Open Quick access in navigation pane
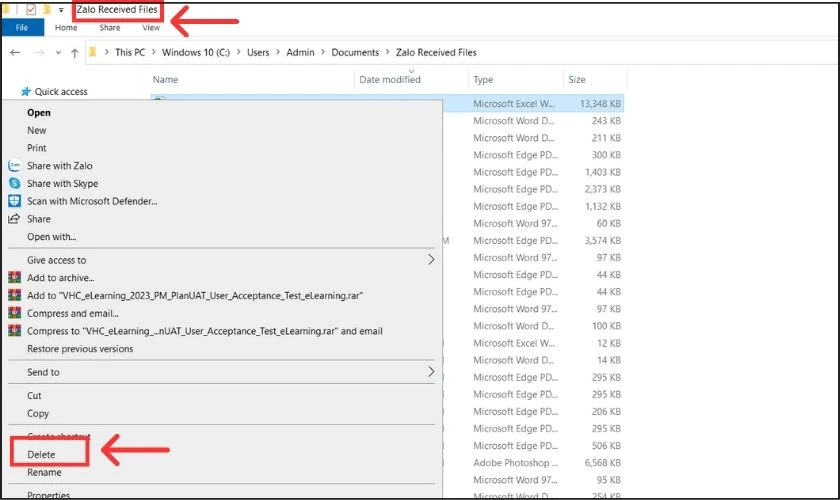This screenshot has height=500, width=840. tap(61, 92)
